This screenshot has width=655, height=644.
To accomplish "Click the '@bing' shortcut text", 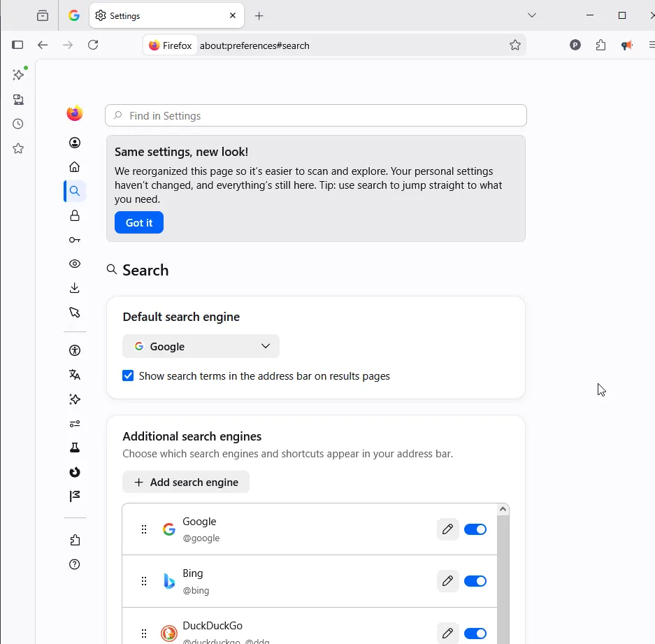I will 196,590.
